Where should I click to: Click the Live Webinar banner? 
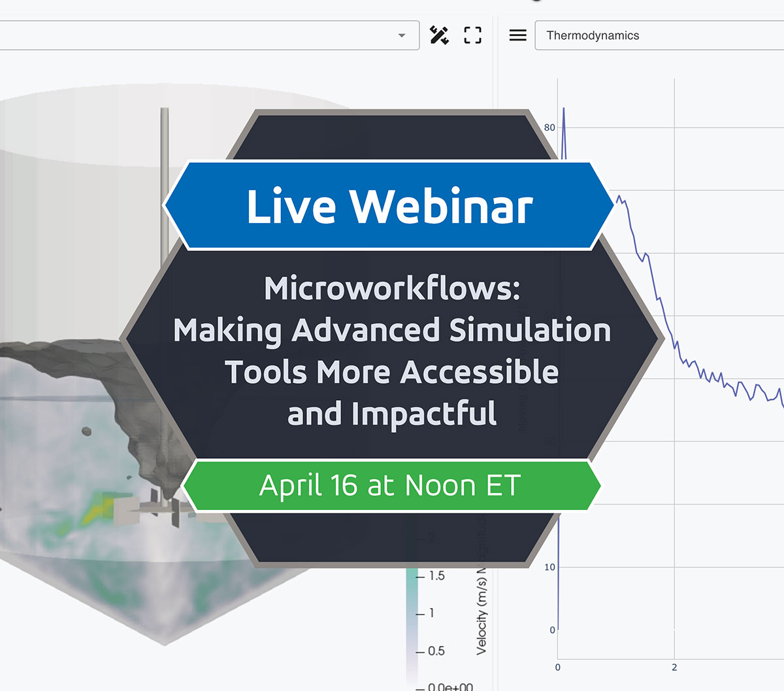tap(391, 206)
